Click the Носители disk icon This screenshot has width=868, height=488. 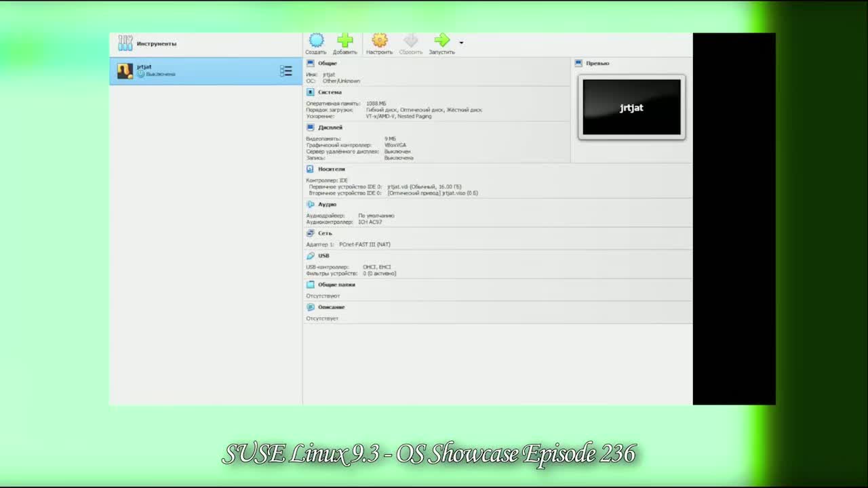(310, 169)
